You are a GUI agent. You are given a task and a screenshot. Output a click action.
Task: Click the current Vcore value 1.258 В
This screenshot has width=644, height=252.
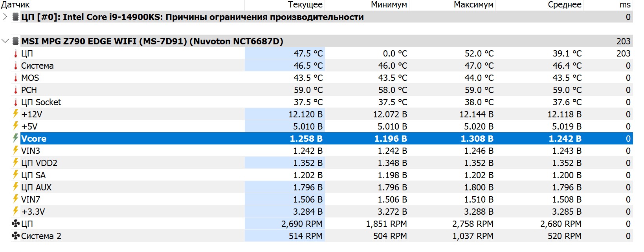(x=306, y=139)
